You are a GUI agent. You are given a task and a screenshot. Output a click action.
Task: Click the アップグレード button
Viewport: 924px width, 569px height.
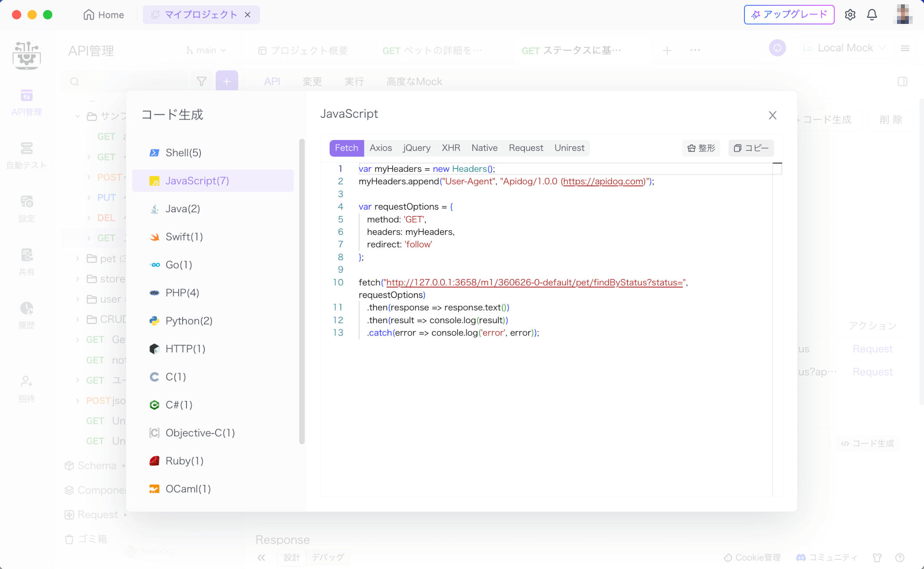click(x=789, y=15)
